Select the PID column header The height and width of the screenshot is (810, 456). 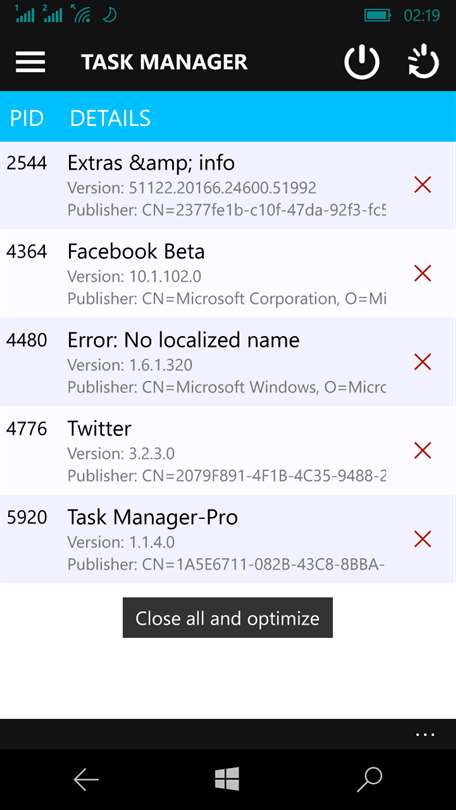pyautogui.click(x=27, y=118)
